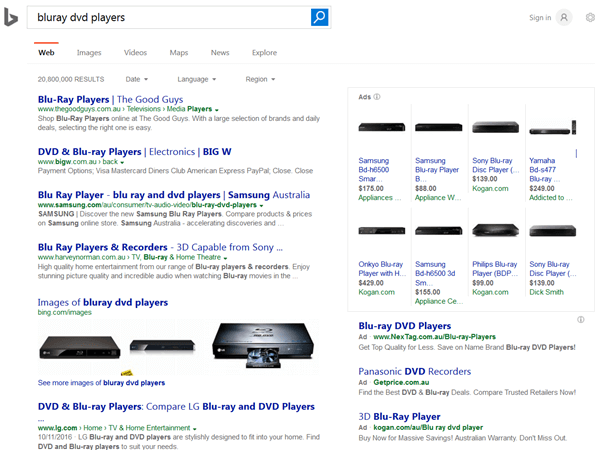This screenshot has height=450, width=602.
Task: Open the Date filter dropdown
Action: point(136,79)
